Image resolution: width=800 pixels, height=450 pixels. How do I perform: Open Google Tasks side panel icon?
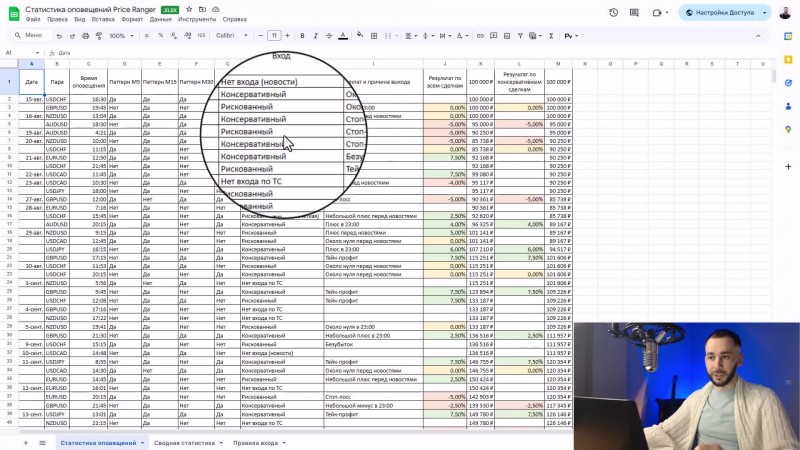[788, 83]
